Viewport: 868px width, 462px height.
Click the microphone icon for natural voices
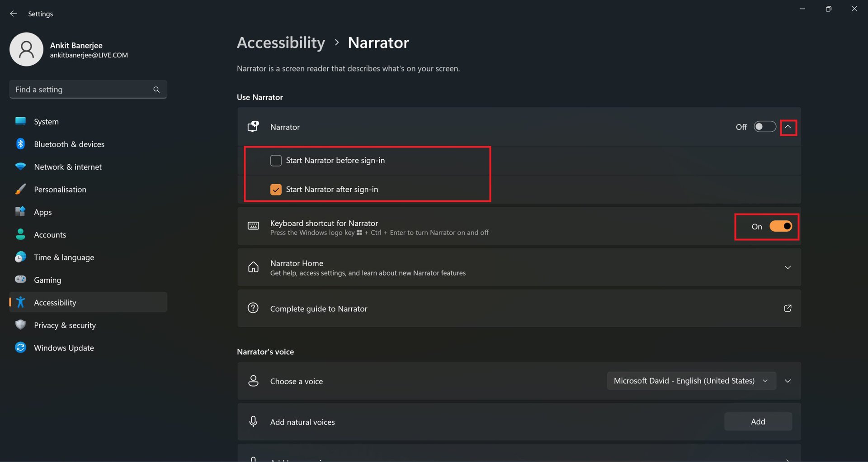(253, 421)
